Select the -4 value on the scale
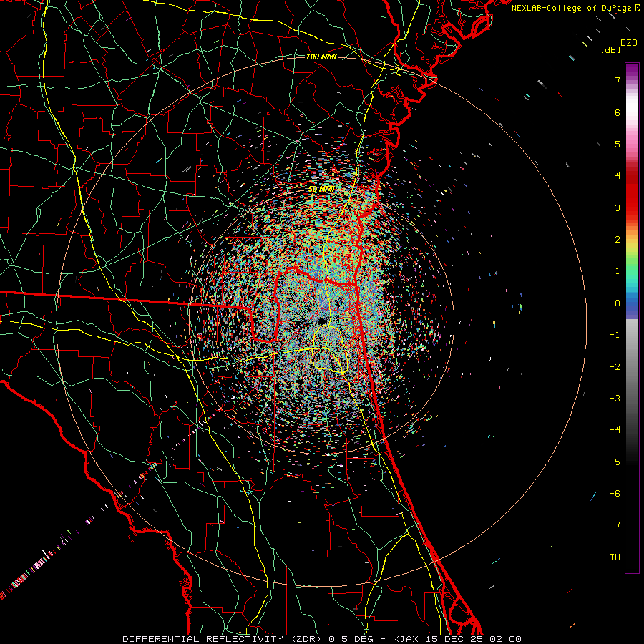 (x=615, y=430)
